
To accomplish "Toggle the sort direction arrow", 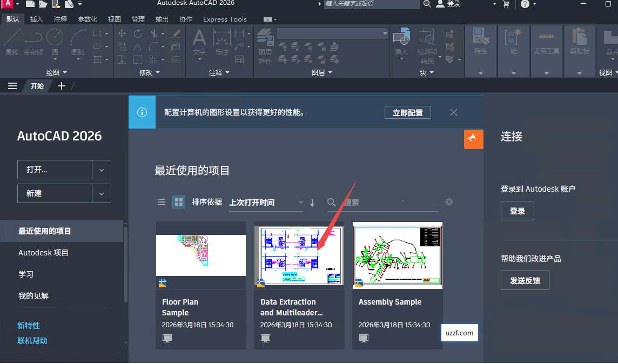I will [312, 203].
